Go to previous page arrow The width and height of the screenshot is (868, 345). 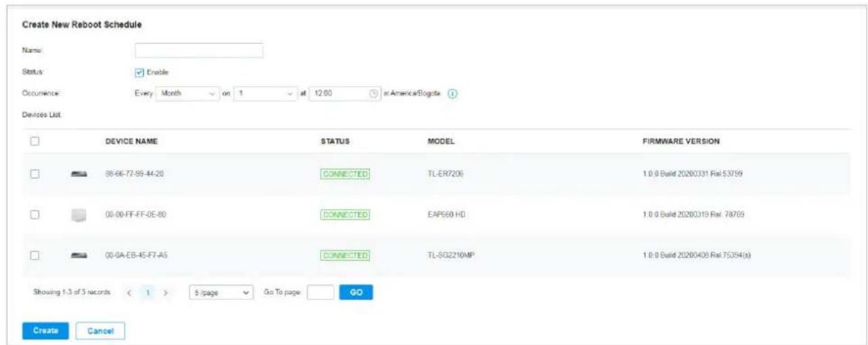pos(129,293)
